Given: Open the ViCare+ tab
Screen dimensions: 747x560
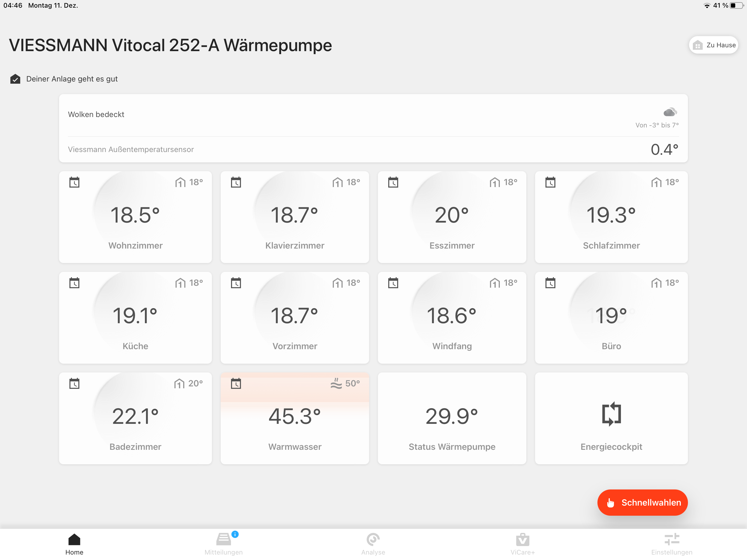Looking at the screenshot, I should 522,544.
